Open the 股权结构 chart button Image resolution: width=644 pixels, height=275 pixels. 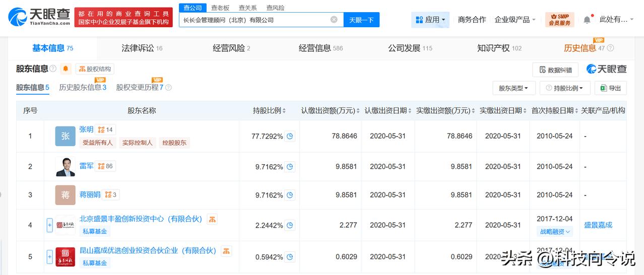(95, 69)
